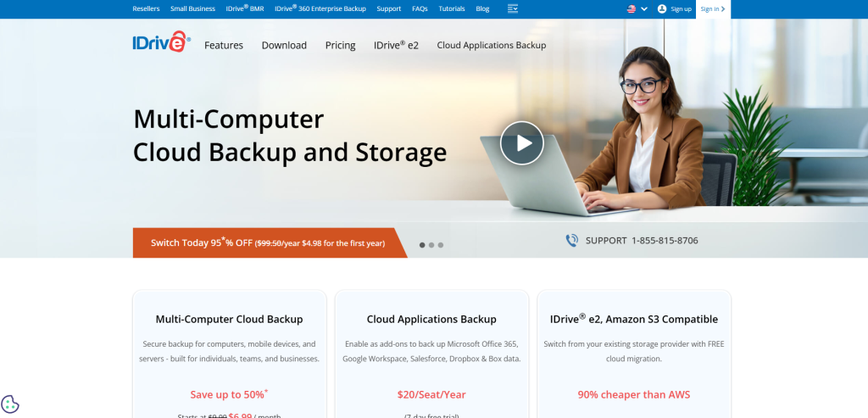Open Cloud Applications Backup nav item
The height and width of the screenshot is (418, 868).
pyautogui.click(x=491, y=45)
